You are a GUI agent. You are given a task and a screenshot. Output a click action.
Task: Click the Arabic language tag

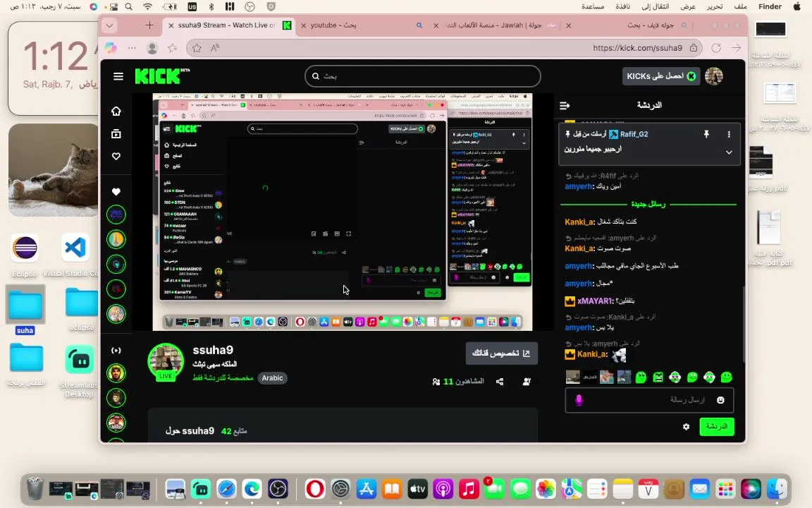pyautogui.click(x=272, y=378)
